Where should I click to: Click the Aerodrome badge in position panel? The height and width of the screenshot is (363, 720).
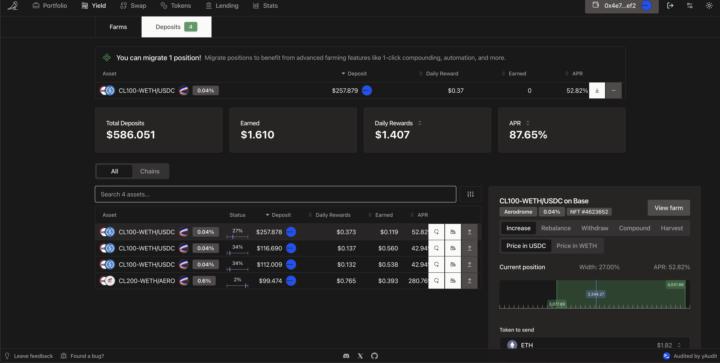pos(518,212)
